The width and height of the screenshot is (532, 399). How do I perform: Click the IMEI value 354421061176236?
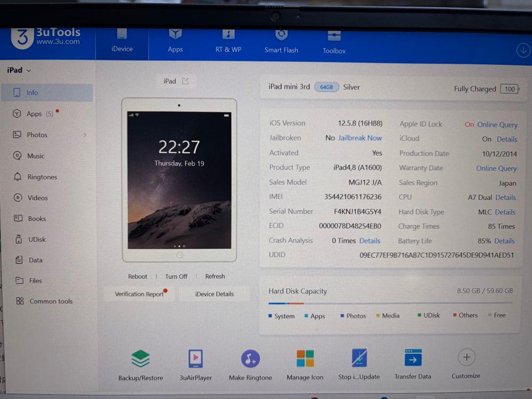[353, 197]
